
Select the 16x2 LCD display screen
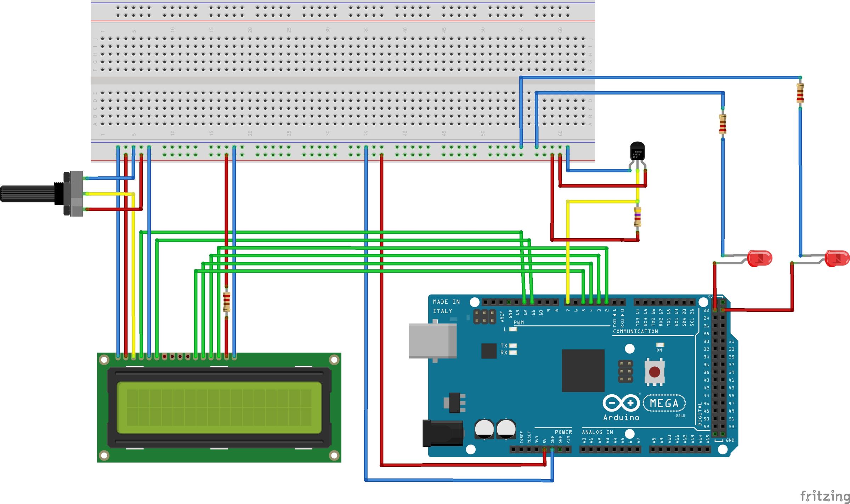[x=219, y=407]
